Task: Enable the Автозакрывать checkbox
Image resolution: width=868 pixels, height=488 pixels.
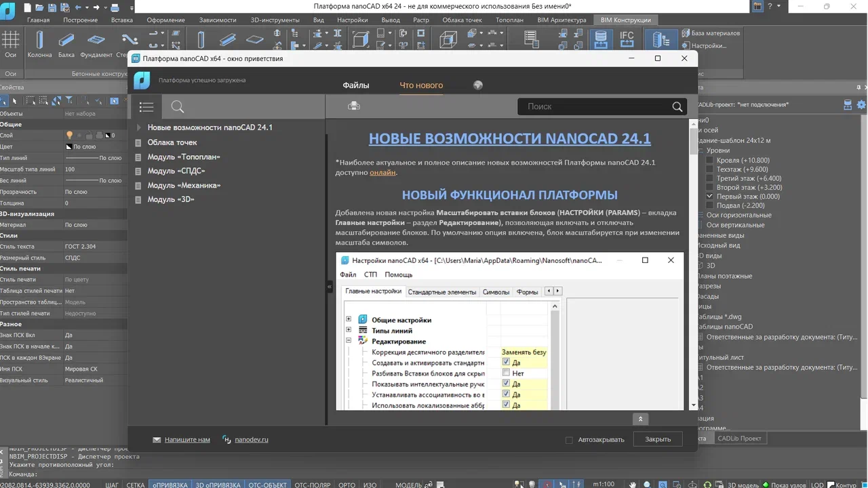Action: (x=569, y=440)
